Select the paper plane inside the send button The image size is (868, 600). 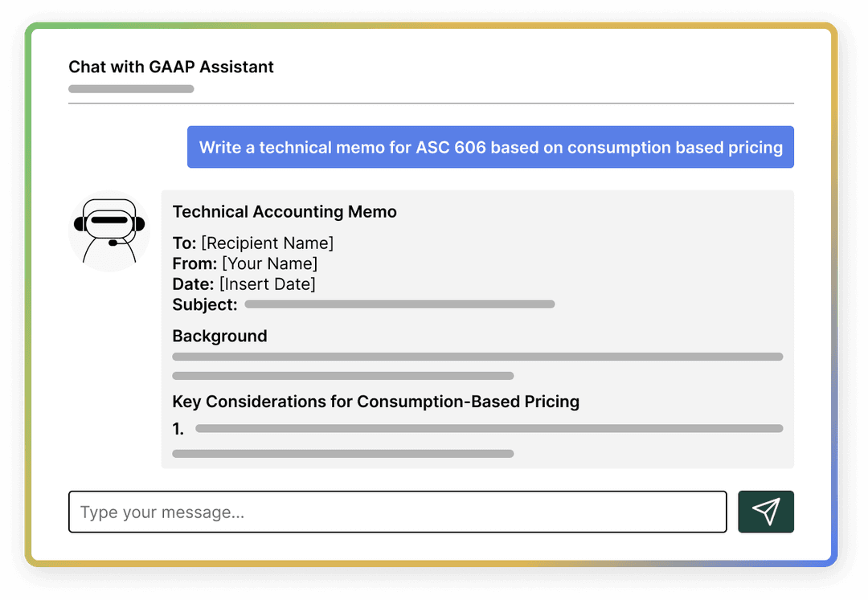click(765, 511)
